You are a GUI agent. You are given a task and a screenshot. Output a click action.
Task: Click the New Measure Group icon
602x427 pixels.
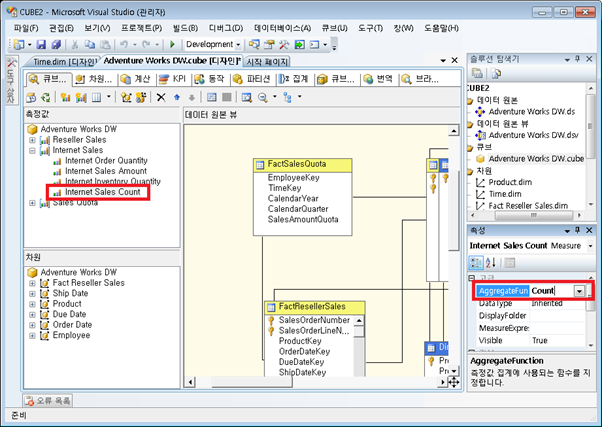coord(81,98)
